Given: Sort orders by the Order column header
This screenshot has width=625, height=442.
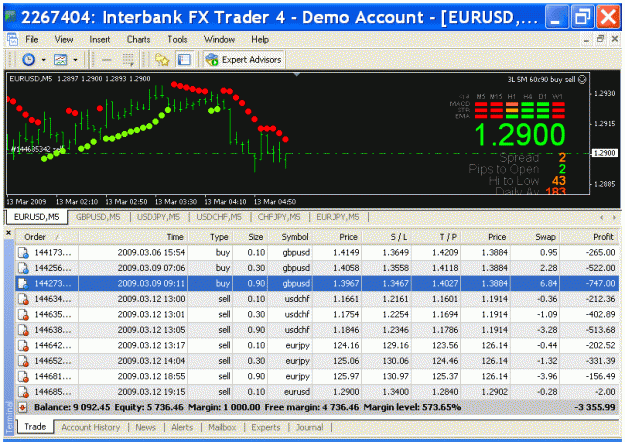Looking at the screenshot, I should point(47,237).
